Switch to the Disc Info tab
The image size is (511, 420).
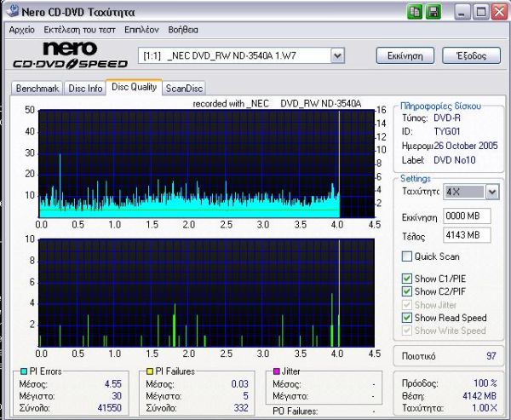pyautogui.click(x=85, y=89)
